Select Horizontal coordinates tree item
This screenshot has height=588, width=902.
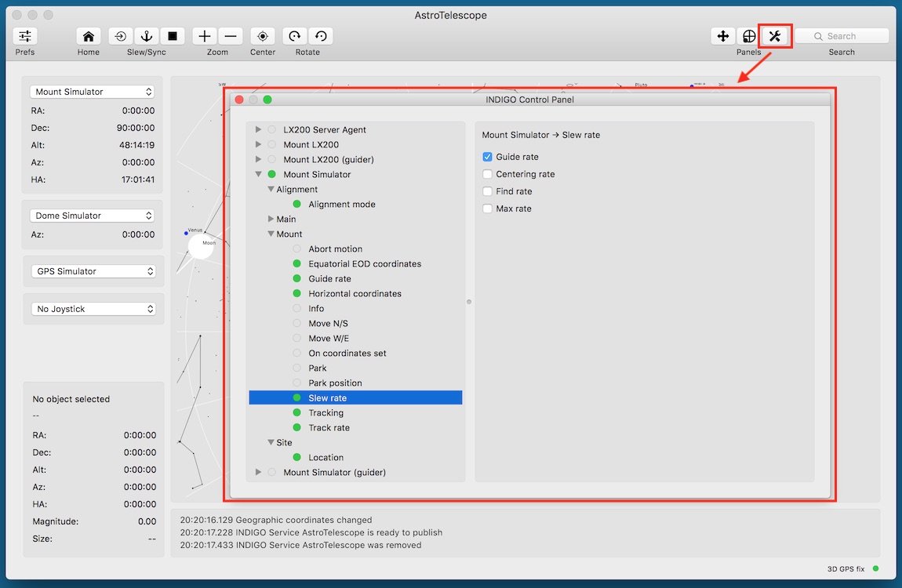(355, 294)
